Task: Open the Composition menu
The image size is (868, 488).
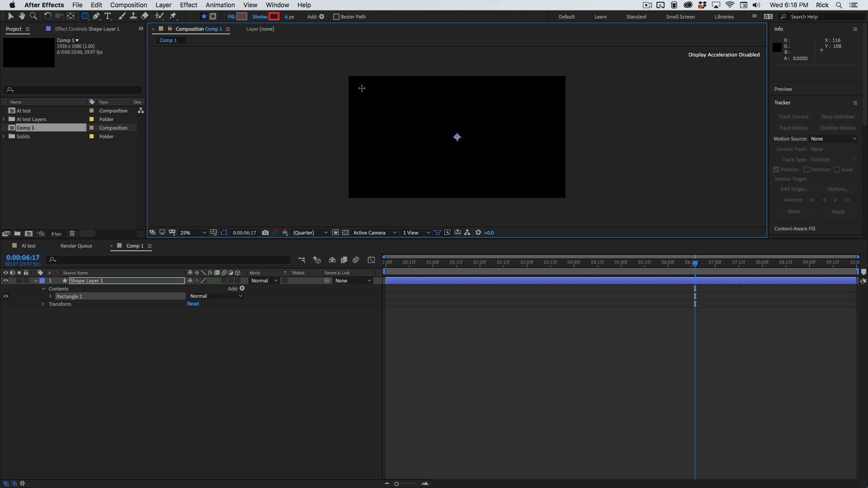Action: [x=128, y=5]
